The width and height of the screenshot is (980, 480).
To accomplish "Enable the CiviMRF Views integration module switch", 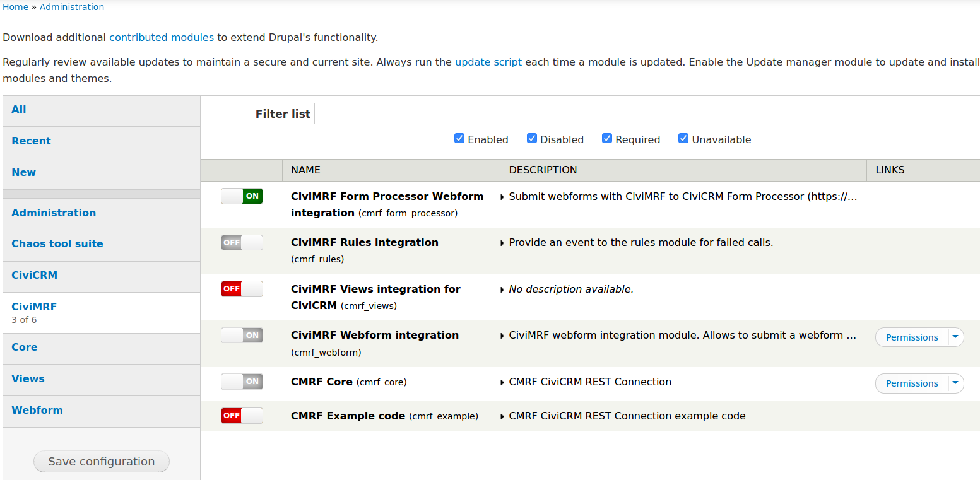I will (x=242, y=289).
